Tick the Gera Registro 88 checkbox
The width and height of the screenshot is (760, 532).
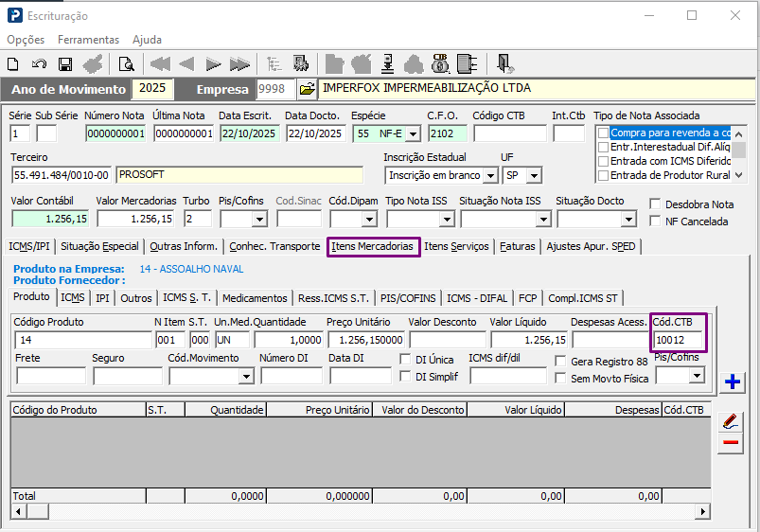[561, 361]
